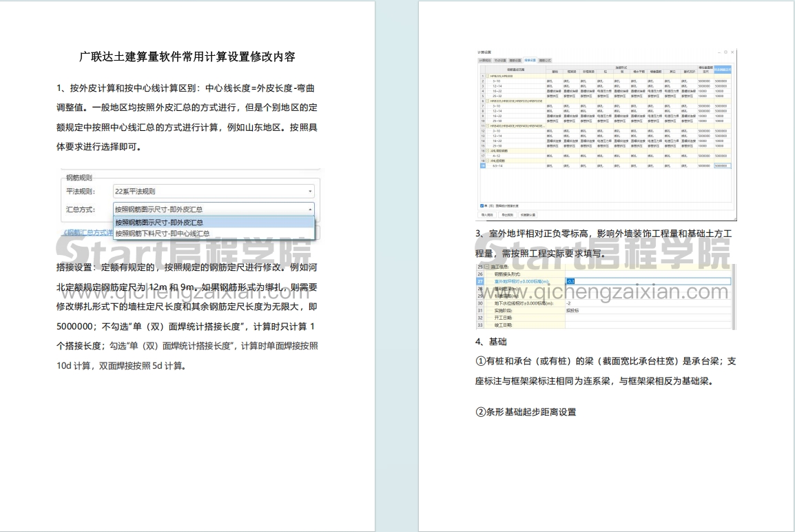Viewport: 795px width, 532px height.
Task: Click the 导入规则 button
Action: click(486, 214)
